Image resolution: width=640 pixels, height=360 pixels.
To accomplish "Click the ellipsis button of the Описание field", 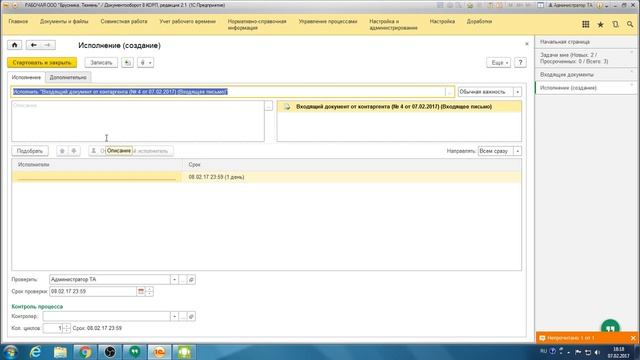I will pyautogui.click(x=268, y=106).
